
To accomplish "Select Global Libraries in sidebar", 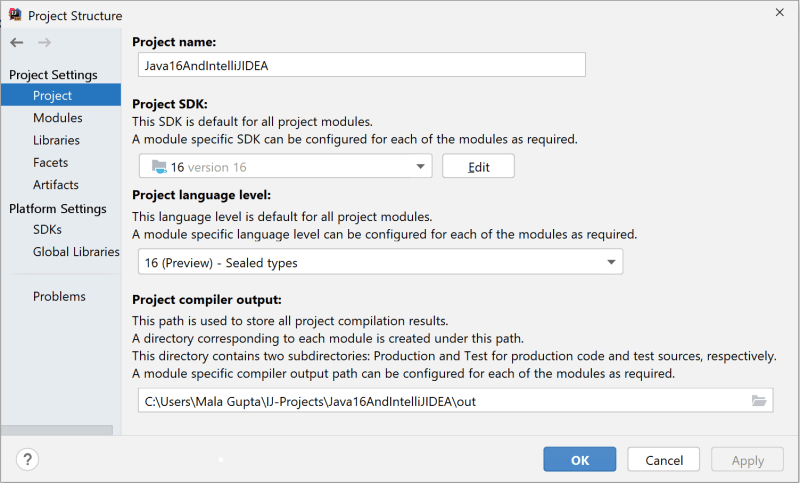I will [x=76, y=252].
